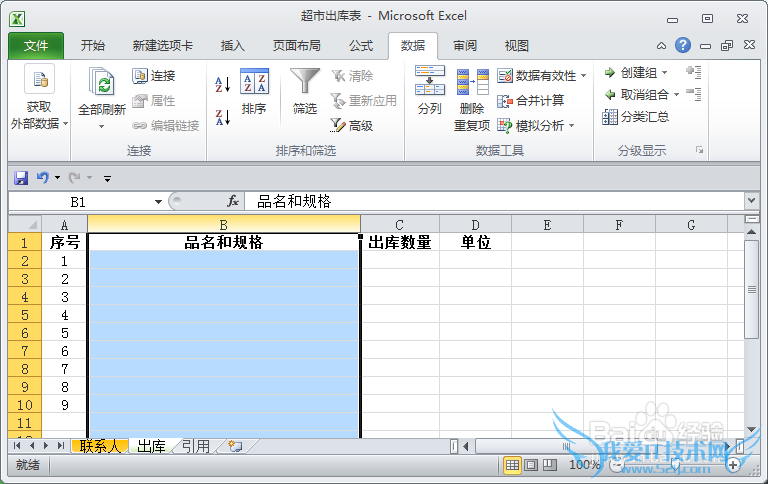The image size is (768, 484).
Task: Open Outline dialog launcher
Action: [x=699, y=150]
